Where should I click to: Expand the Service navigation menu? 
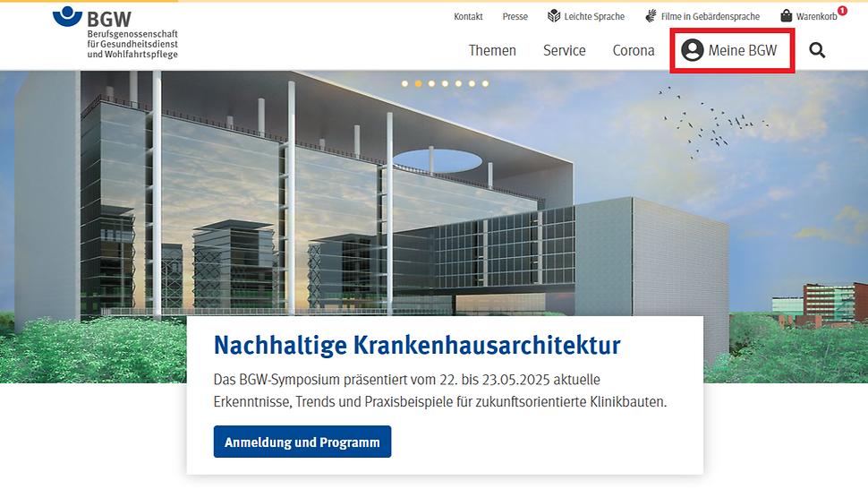pos(564,50)
